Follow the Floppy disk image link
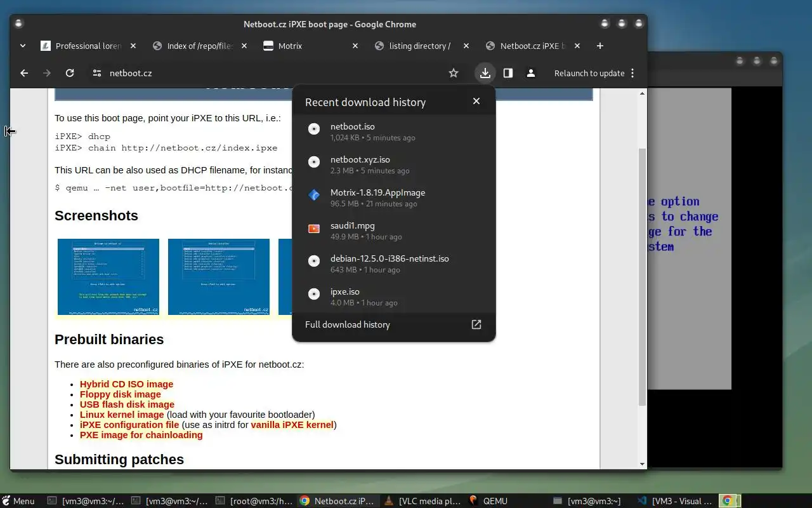The width and height of the screenshot is (812, 508). [x=121, y=394]
